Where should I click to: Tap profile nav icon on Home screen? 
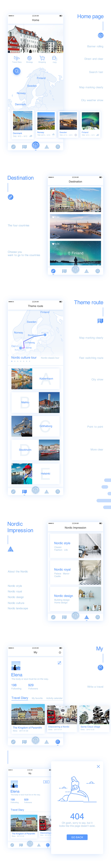(58, 147)
